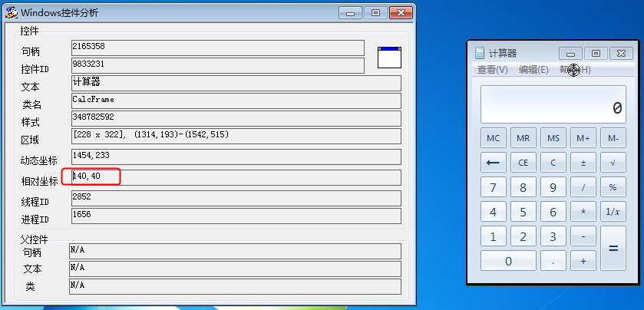
Task: Click the calculator 1/x reciprocal button
Action: (613, 212)
